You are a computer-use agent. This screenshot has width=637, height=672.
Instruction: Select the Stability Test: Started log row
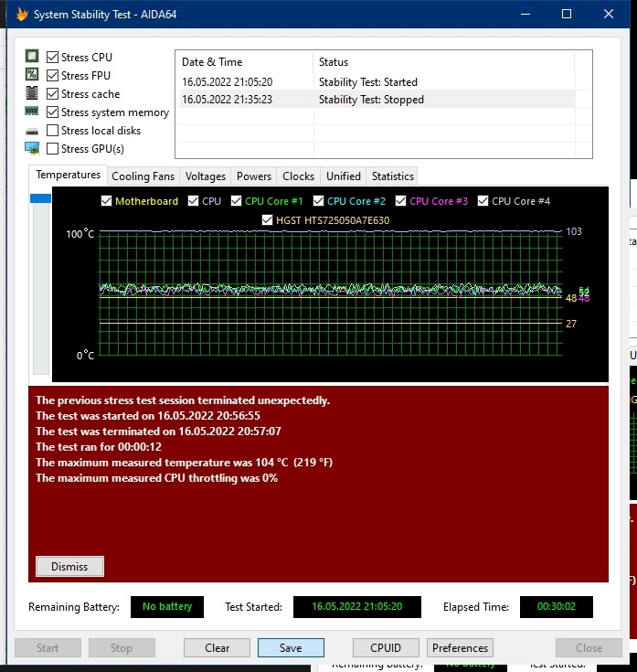[376, 82]
